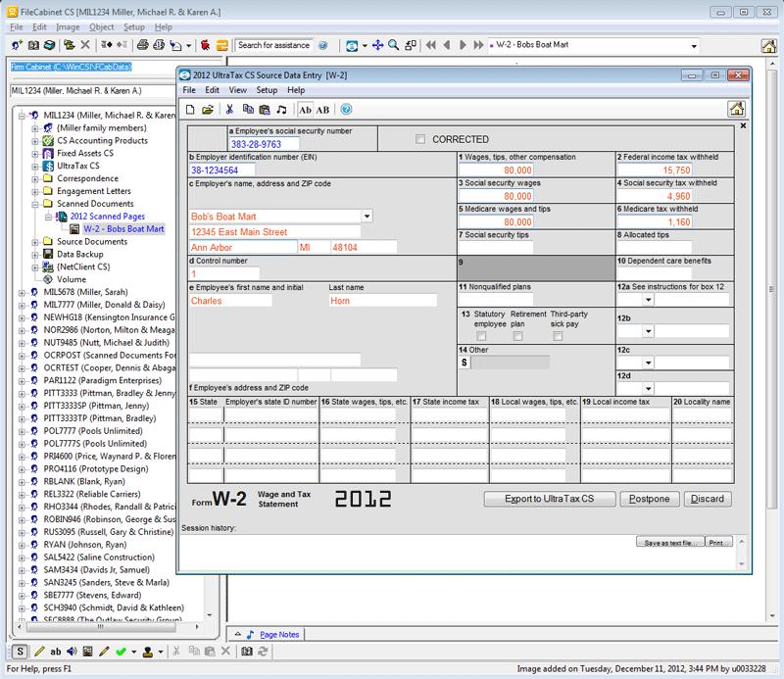Collapse the 2012 Scanned Pages folder
This screenshot has width=784, height=679.
coord(47,217)
